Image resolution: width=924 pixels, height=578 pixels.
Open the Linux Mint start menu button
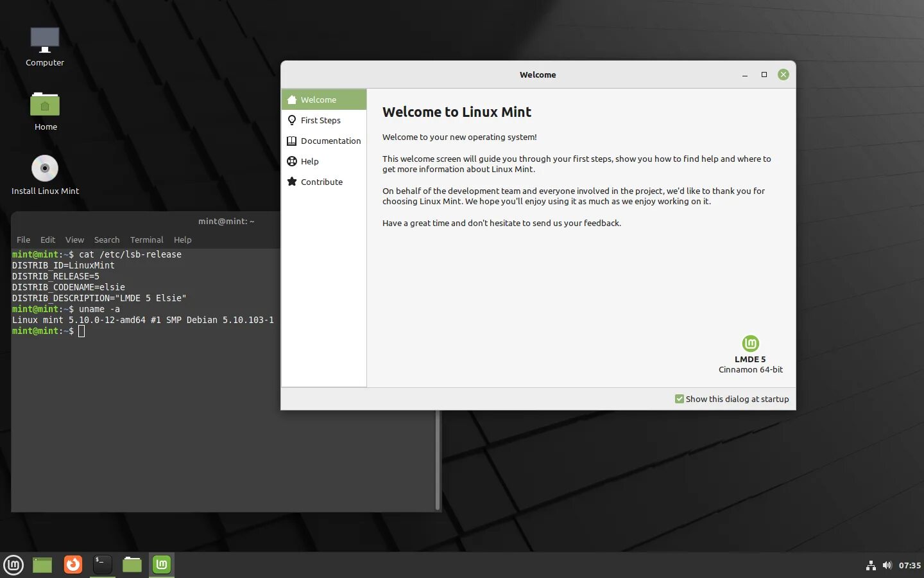click(x=13, y=565)
